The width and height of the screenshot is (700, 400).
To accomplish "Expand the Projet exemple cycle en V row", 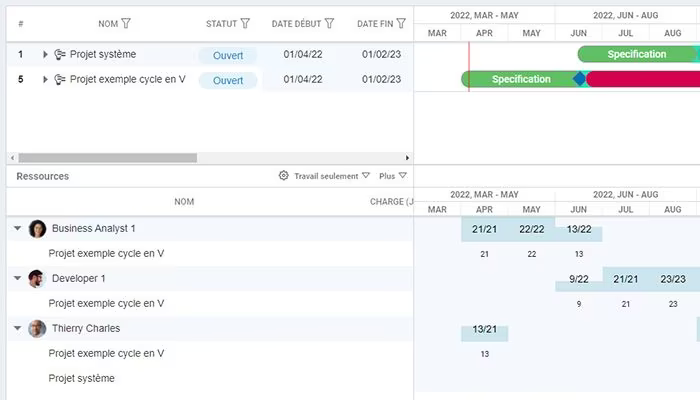I will tap(45, 79).
